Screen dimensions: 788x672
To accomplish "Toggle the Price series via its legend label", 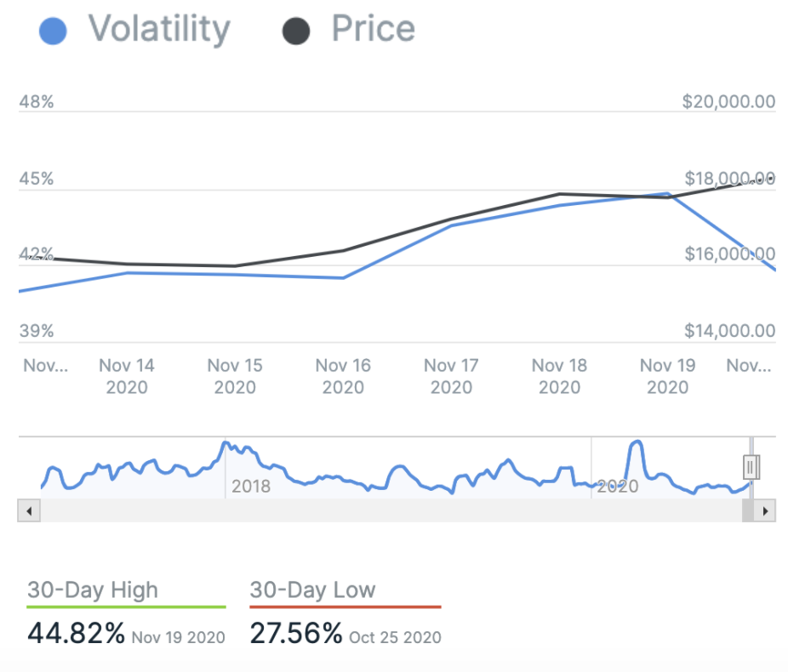I will point(373,29).
